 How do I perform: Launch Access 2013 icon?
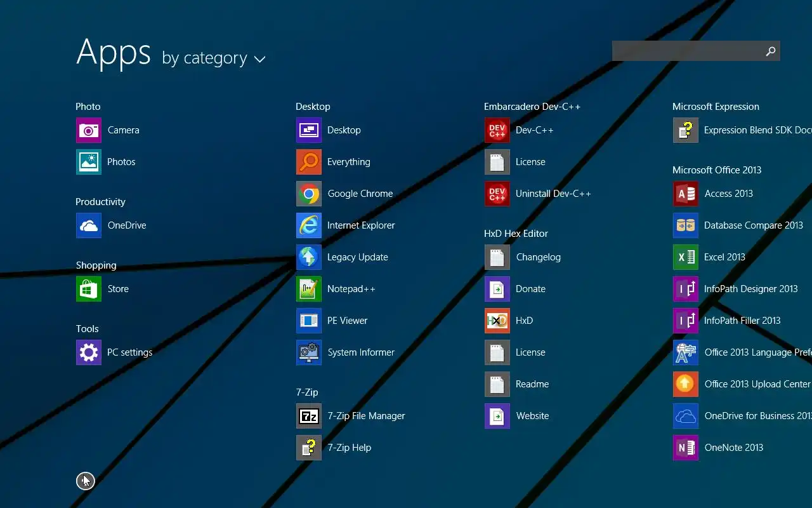point(686,194)
